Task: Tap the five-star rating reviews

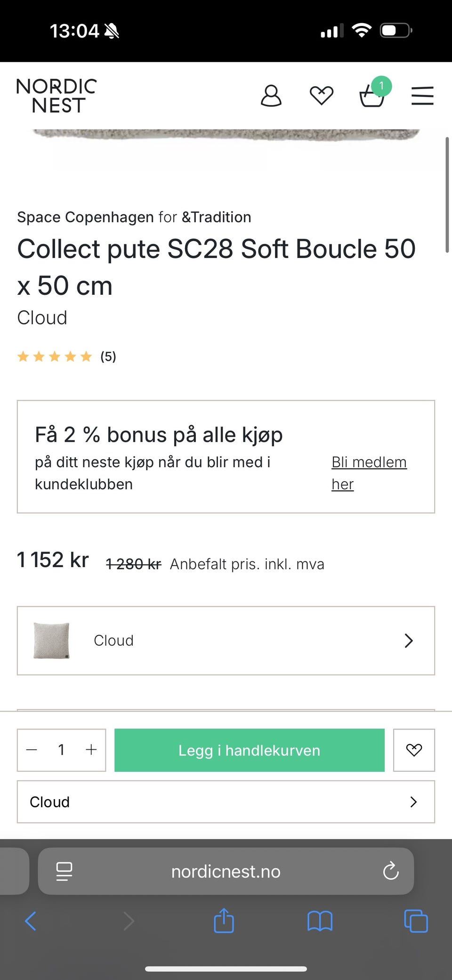Action: (x=66, y=356)
